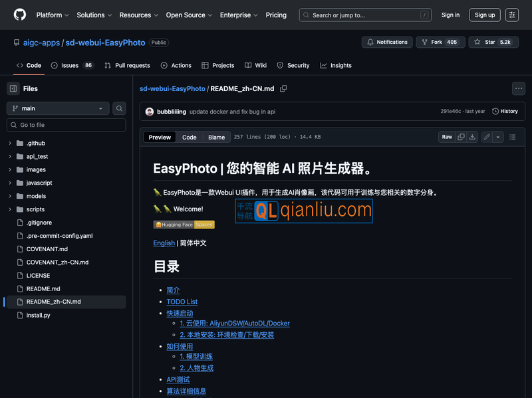This screenshot has width=532, height=398.
Task: Switch to Preview view
Action: pos(160,138)
